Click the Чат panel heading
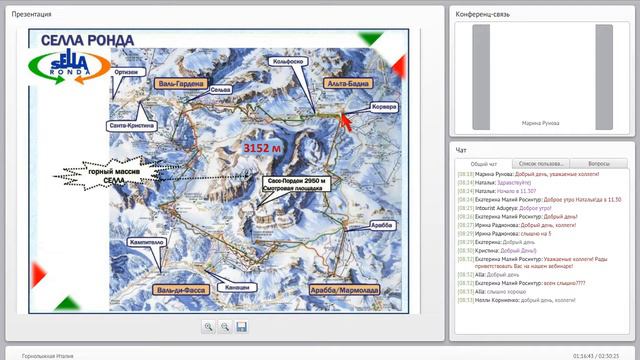This screenshot has width=640, height=360. point(461,150)
